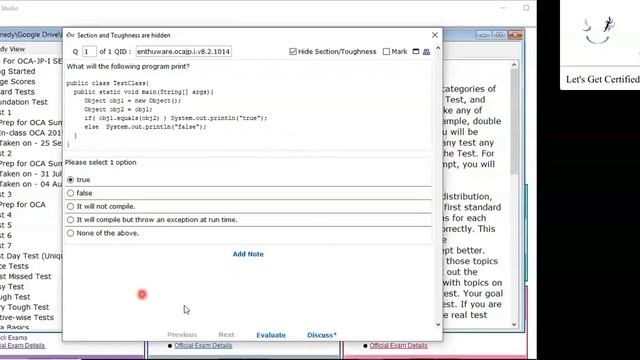The image size is (640, 360).
Task: Click the Evaluate button
Action: [271, 335]
